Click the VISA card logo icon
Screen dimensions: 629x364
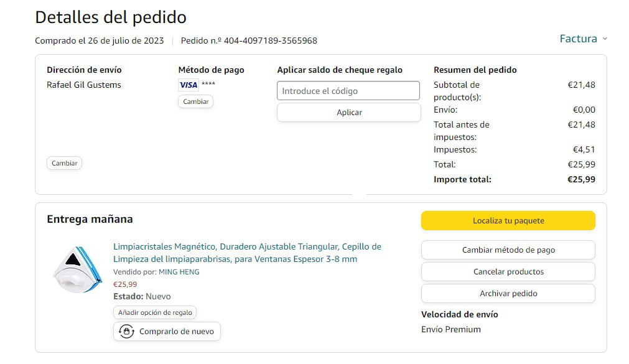click(188, 85)
